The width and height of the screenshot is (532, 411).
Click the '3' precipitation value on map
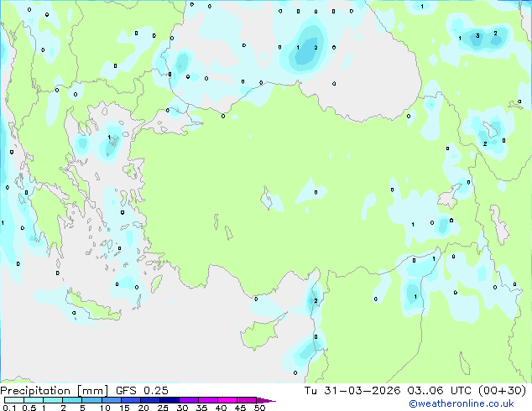(477, 35)
